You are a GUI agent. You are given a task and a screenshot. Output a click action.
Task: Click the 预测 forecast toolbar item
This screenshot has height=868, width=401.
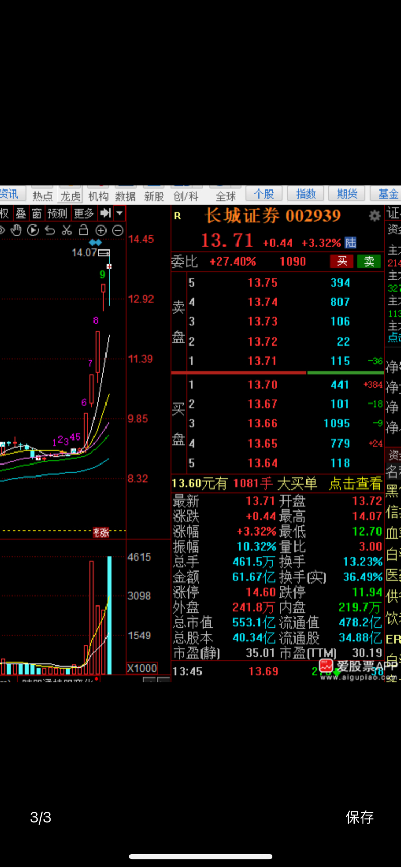pyautogui.click(x=57, y=213)
